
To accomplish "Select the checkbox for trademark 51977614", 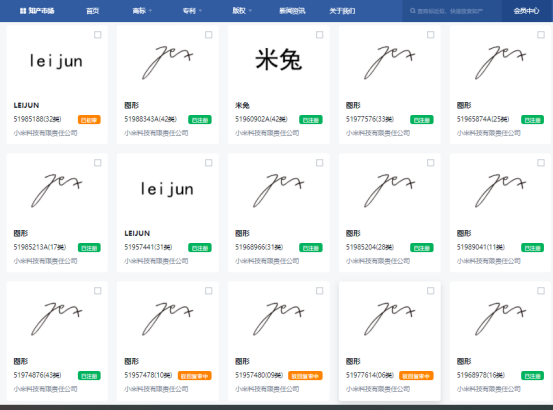I will pyautogui.click(x=430, y=290).
